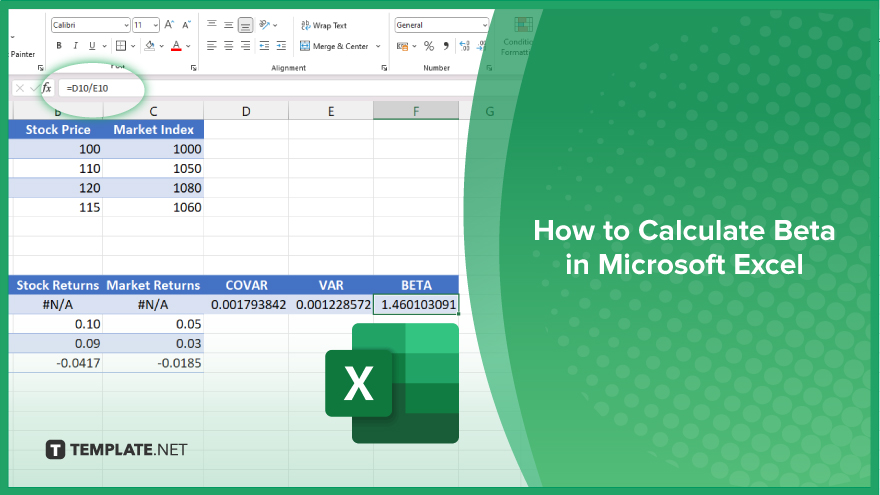Expand the font color dropdown arrow
This screenshot has height=495, width=880.
point(189,46)
